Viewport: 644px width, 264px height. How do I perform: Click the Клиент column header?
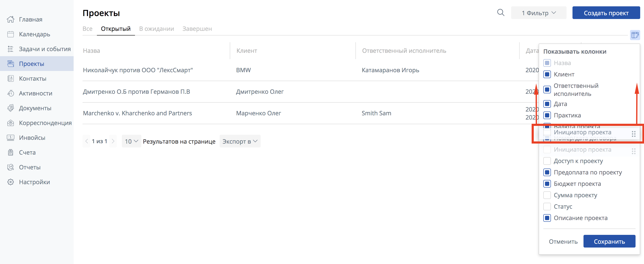point(247,51)
